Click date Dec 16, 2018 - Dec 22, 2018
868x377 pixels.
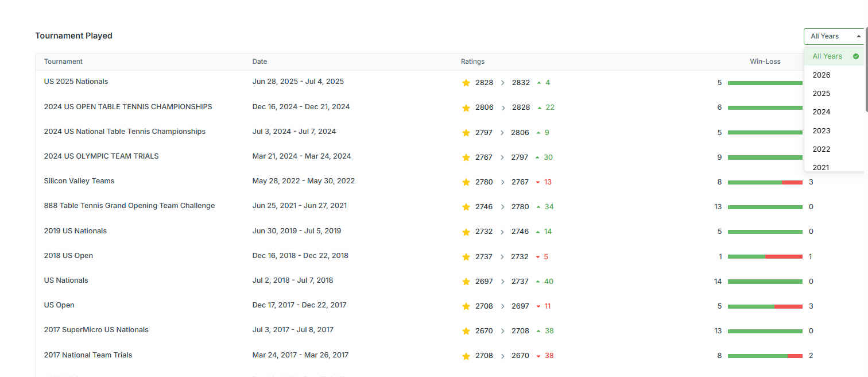tap(300, 256)
